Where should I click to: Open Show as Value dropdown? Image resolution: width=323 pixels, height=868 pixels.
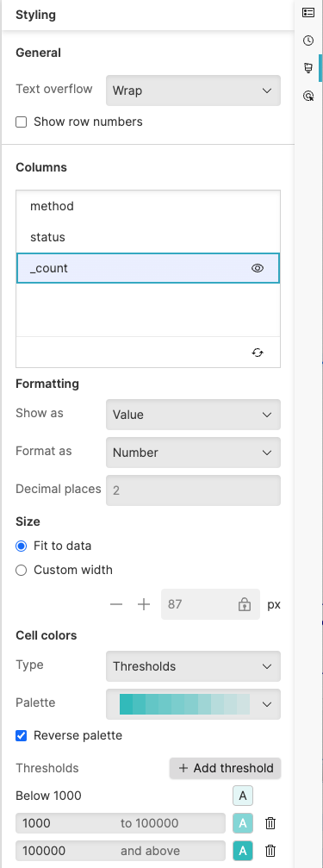coord(193,415)
